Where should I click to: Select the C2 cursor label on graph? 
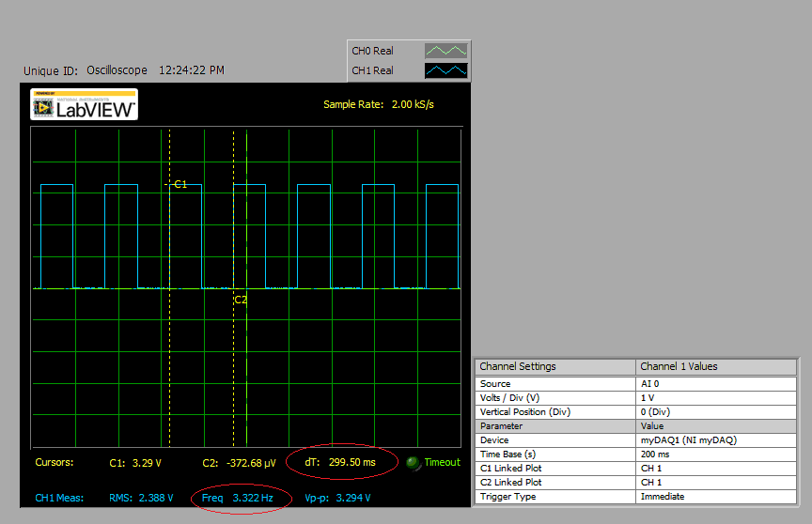click(x=241, y=300)
